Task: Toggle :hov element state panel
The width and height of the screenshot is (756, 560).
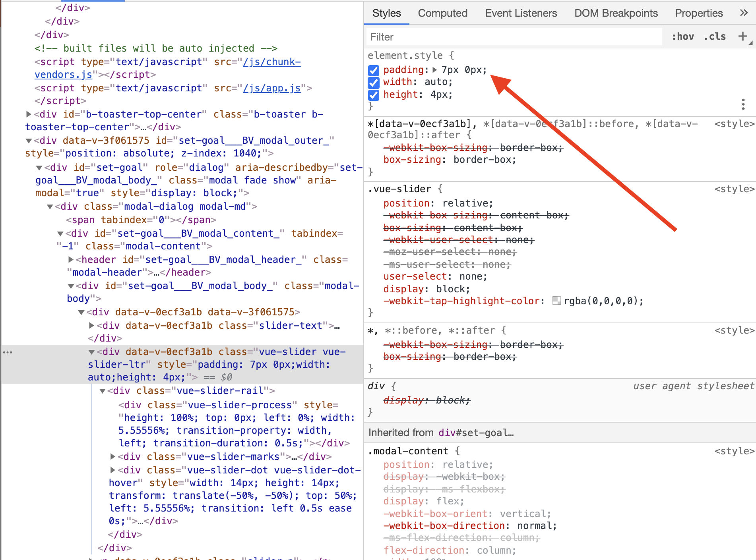Action: (x=682, y=37)
